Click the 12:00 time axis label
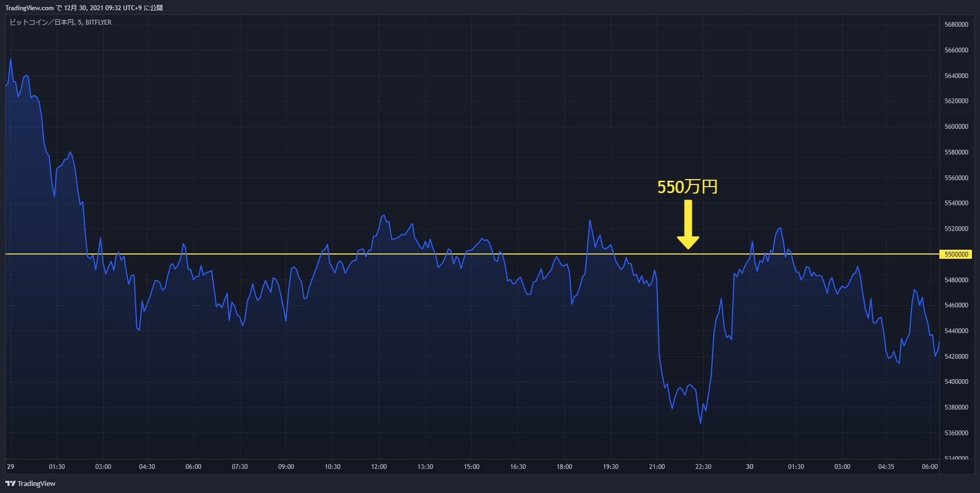Image resolution: width=980 pixels, height=493 pixels. 379,467
